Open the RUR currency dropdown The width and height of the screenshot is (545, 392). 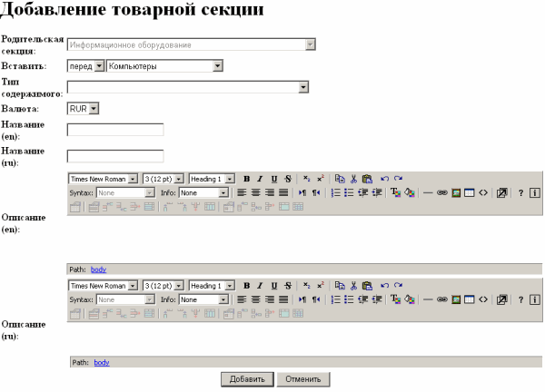pyautogui.click(x=94, y=109)
